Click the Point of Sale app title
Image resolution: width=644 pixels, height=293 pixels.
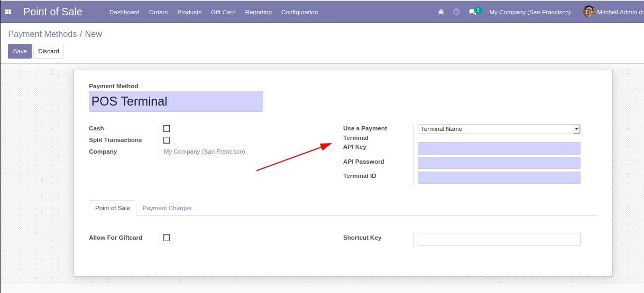(53, 12)
